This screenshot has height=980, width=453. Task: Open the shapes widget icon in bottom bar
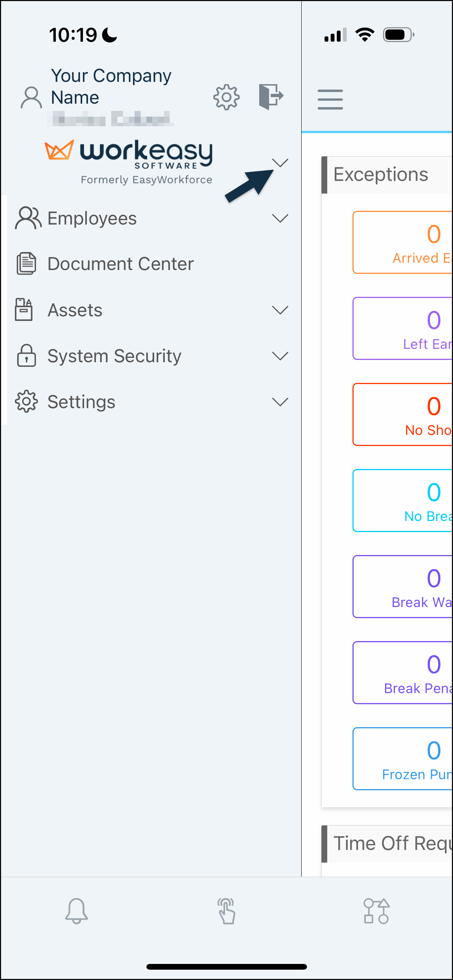377,911
